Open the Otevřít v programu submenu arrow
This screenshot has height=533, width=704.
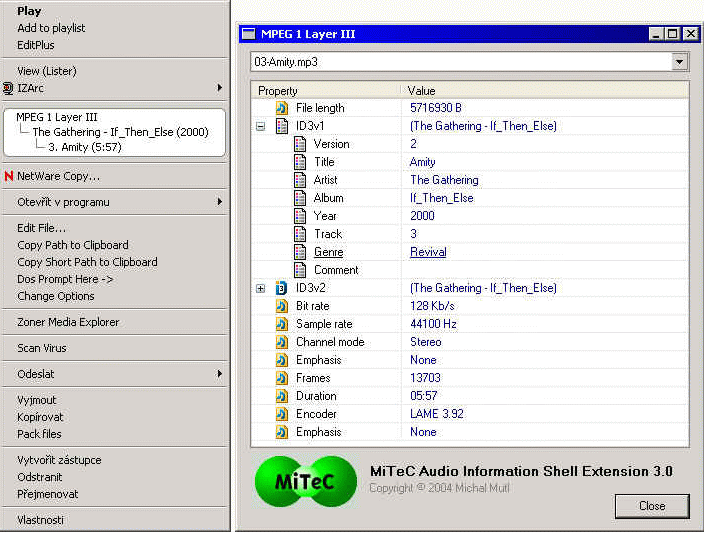click(220, 202)
